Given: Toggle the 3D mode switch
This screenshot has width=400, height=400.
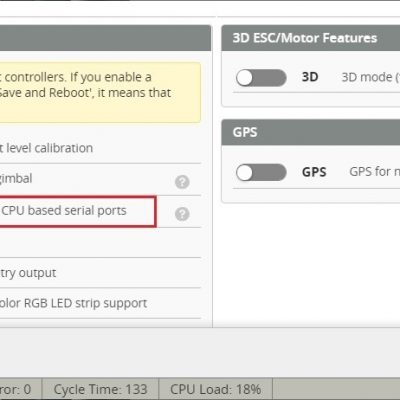Looking at the screenshot, I should (x=261, y=78).
